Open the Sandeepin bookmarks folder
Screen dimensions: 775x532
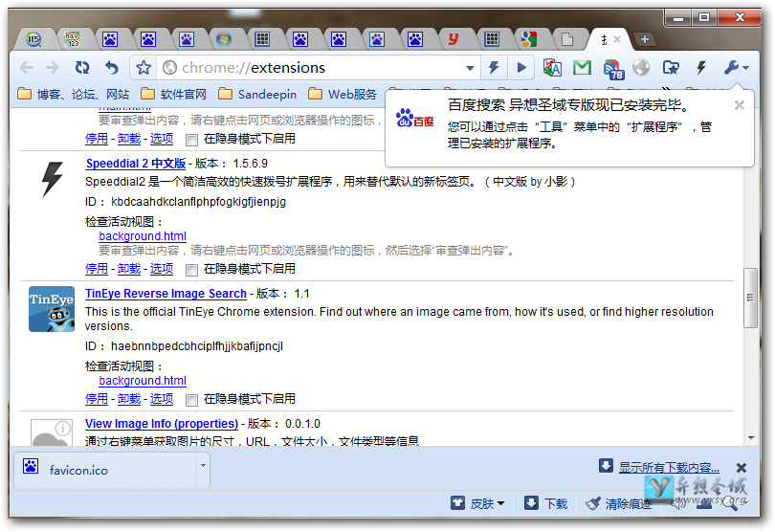257,94
